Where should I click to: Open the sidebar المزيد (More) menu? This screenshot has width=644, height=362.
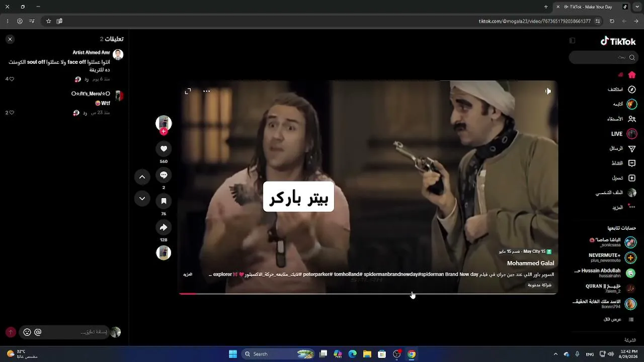click(x=623, y=207)
